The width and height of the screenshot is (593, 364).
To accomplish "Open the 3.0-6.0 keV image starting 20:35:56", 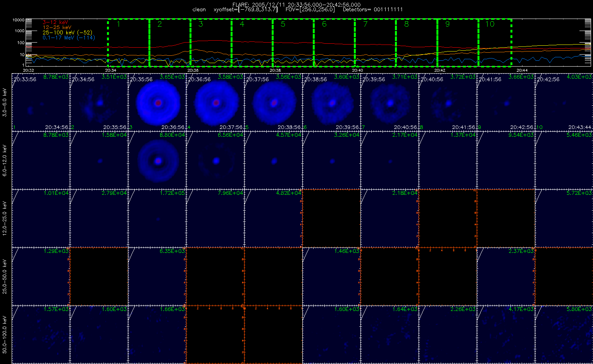I will tap(157, 102).
